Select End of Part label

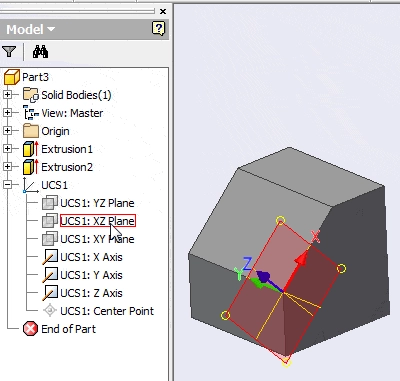click(x=68, y=329)
